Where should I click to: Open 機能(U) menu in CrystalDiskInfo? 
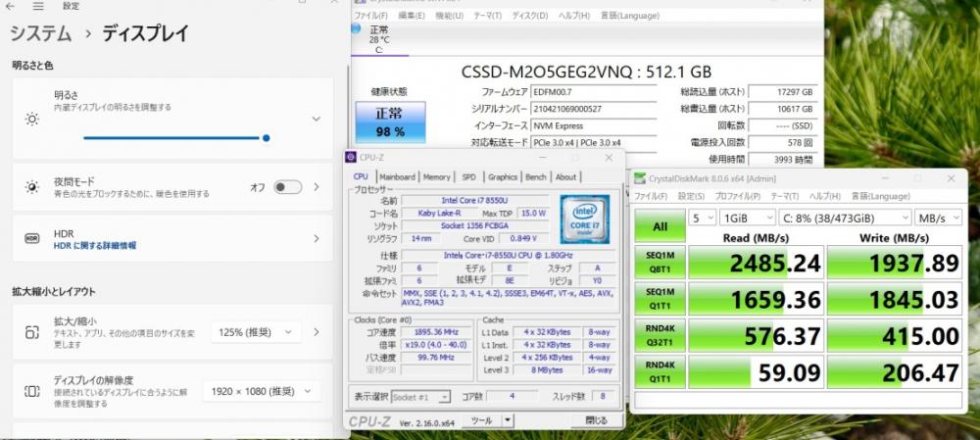(x=450, y=16)
